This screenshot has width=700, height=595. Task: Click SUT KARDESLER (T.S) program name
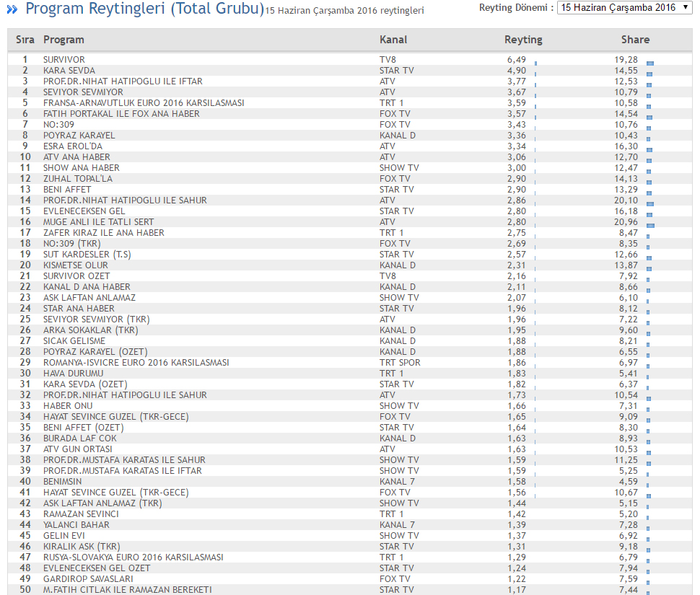coord(87,255)
